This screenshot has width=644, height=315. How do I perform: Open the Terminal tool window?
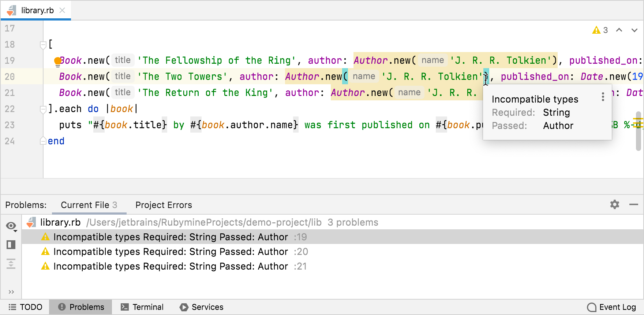click(142, 307)
